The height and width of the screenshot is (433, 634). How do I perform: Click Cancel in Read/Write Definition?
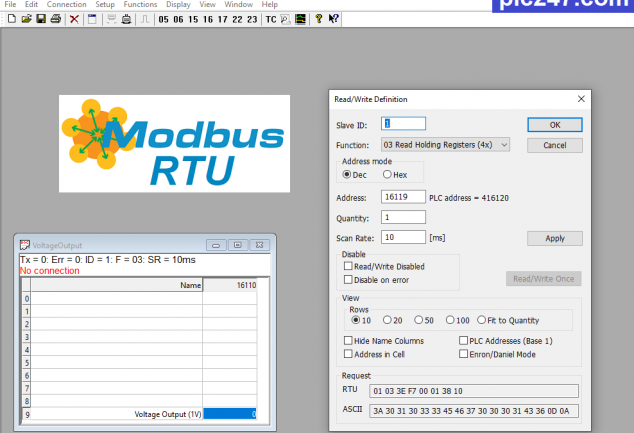point(555,145)
